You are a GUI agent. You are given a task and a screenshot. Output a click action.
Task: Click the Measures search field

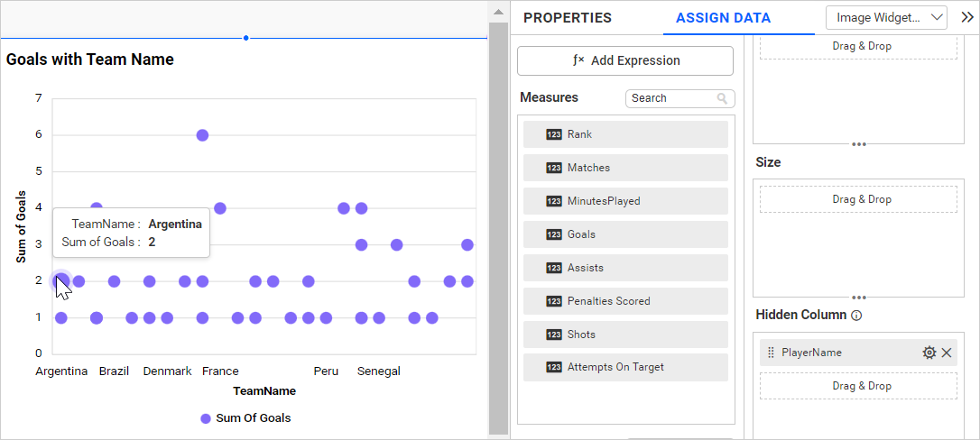670,98
